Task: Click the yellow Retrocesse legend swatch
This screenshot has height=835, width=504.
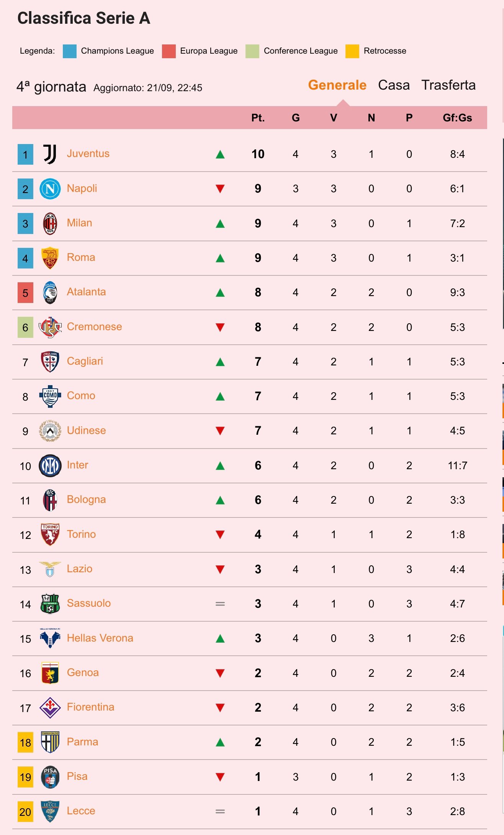Action: (x=352, y=51)
